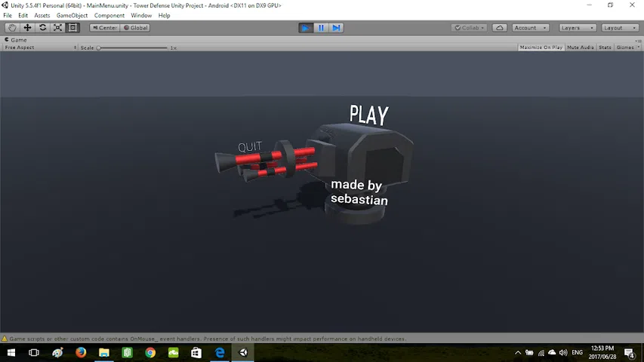The image size is (644, 362).
Task: Click the PLAY text in game
Action: point(368,115)
